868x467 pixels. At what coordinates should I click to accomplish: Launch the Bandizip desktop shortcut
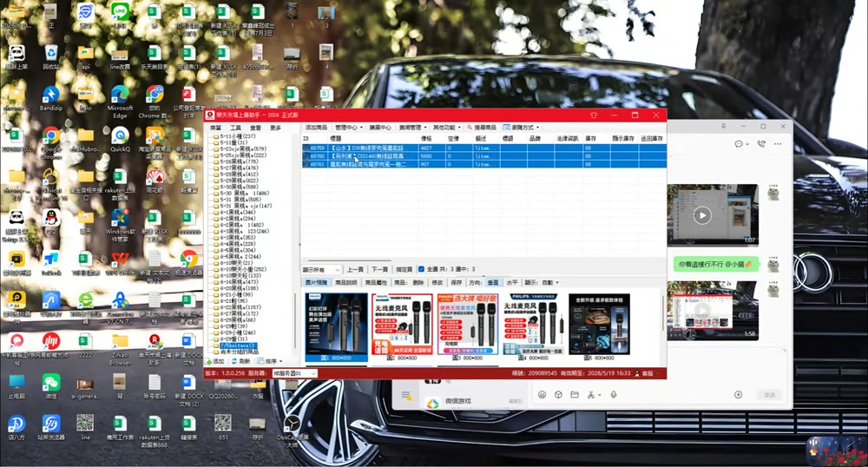(51, 97)
